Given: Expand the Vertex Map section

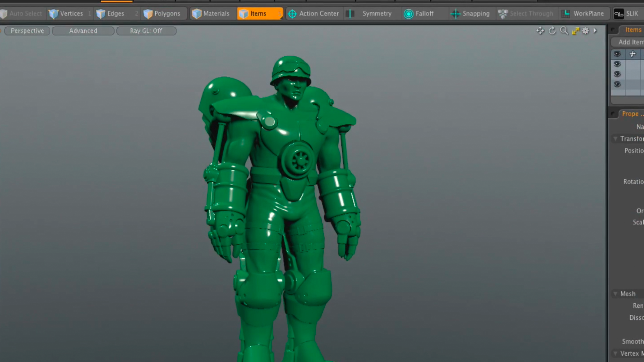Looking at the screenshot, I should coord(615,353).
